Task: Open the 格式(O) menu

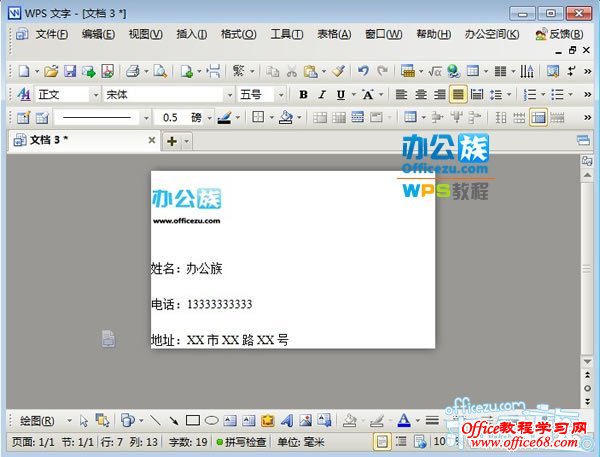Action: (238, 34)
